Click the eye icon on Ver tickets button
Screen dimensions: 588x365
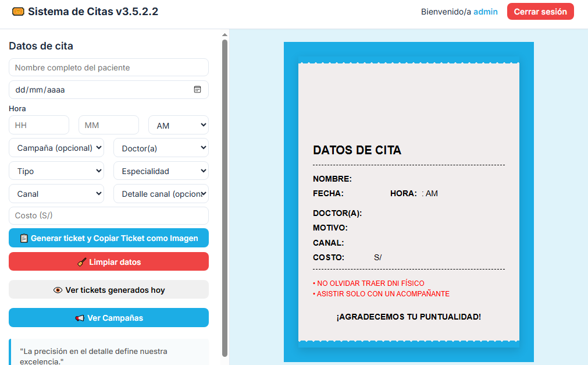click(x=58, y=290)
